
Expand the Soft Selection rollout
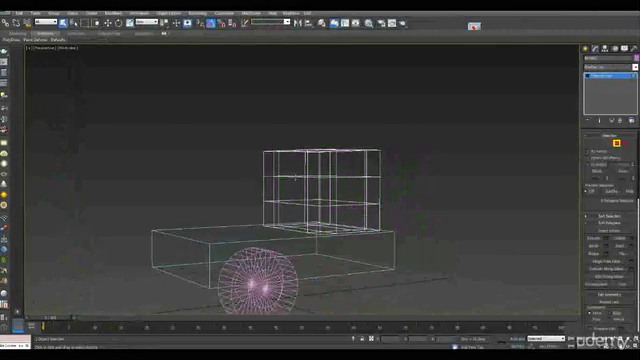point(609,216)
